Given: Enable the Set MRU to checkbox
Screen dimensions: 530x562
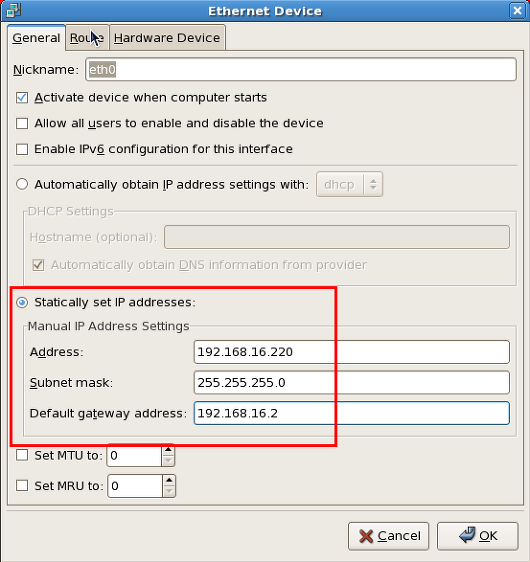Looking at the screenshot, I should coord(22,486).
